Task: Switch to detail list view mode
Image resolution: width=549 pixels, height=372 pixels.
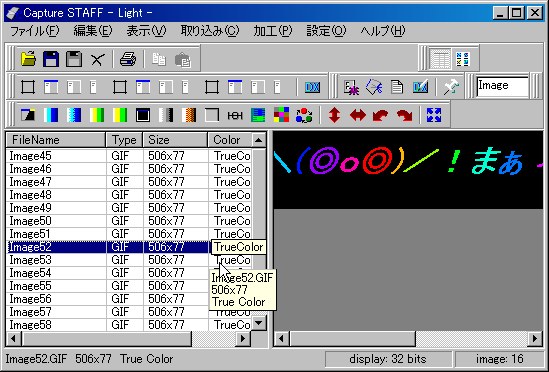Action: pos(440,59)
